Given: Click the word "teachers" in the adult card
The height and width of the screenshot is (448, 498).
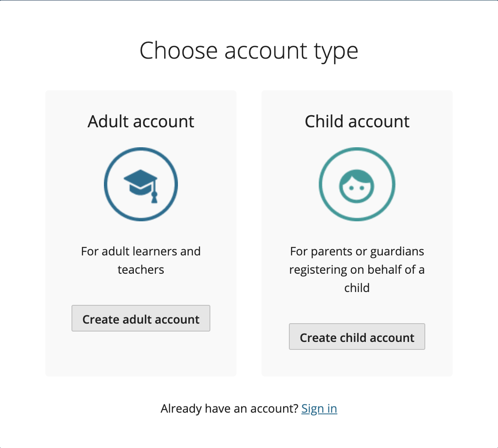Looking at the screenshot, I should (141, 270).
